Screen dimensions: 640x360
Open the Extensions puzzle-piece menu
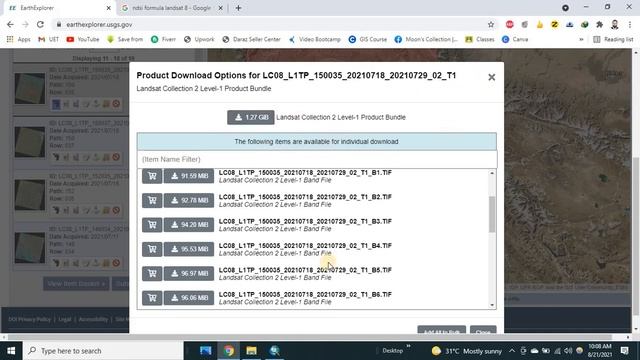pos(599,24)
